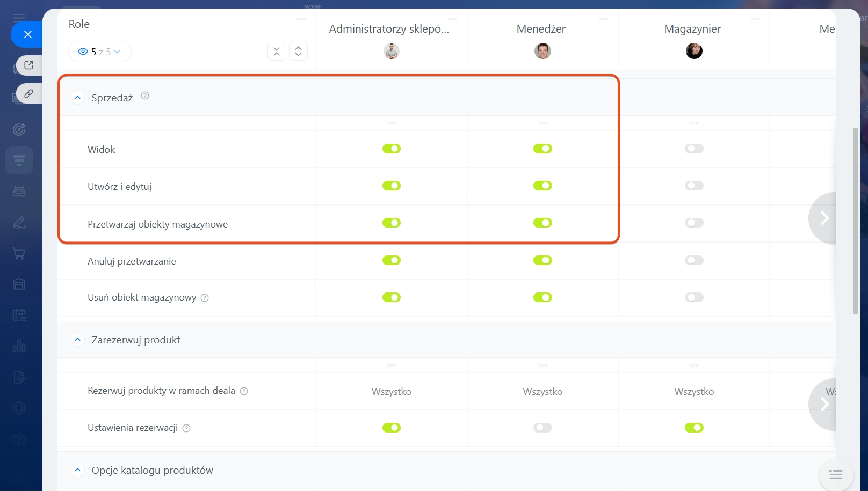Click the avatar under Administratorzy sklepó...

tap(392, 51)
